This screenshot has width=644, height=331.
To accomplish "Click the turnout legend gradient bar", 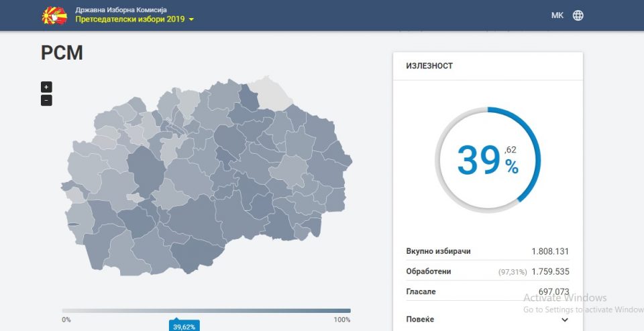I will pos(207,311).
